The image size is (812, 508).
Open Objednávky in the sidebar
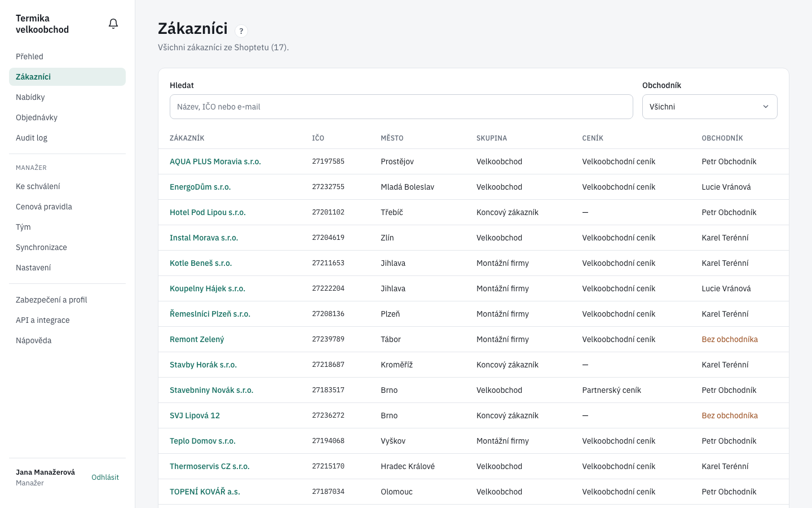(x=67, y=117)
